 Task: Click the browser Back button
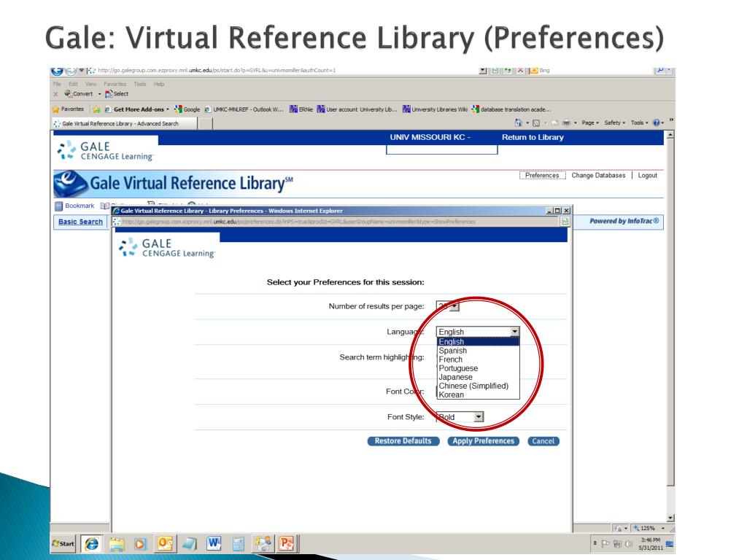[57, 71]
